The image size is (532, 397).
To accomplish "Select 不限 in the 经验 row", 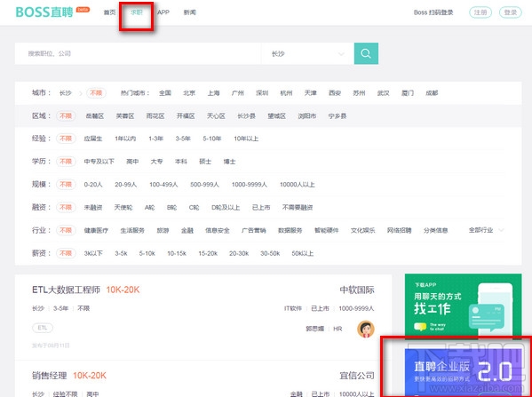I will click(x=66, y=139).
